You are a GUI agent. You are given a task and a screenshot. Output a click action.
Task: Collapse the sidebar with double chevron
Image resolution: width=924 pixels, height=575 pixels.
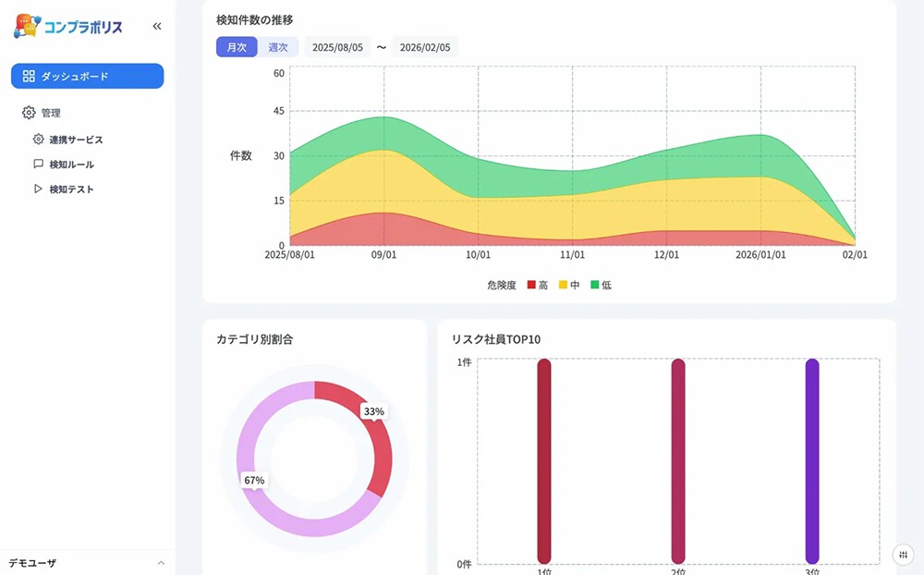(157, 27)
